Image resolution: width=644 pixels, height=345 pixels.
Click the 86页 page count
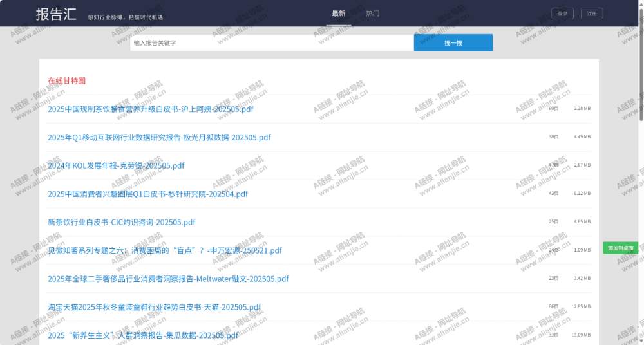554,307
